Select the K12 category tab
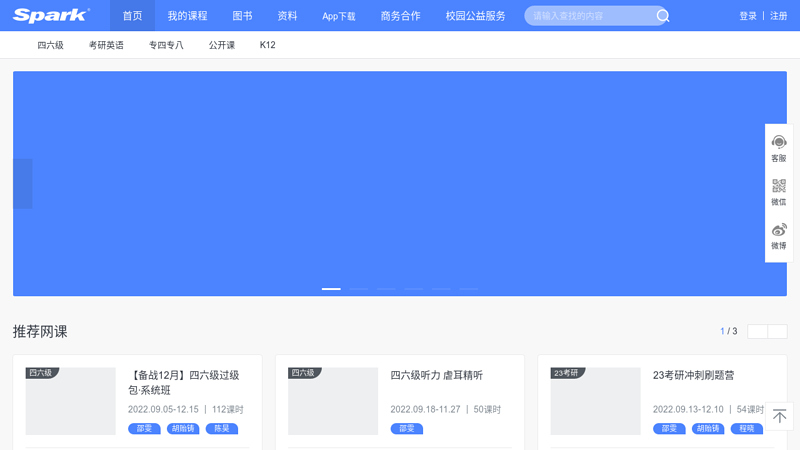 point(267,45)
